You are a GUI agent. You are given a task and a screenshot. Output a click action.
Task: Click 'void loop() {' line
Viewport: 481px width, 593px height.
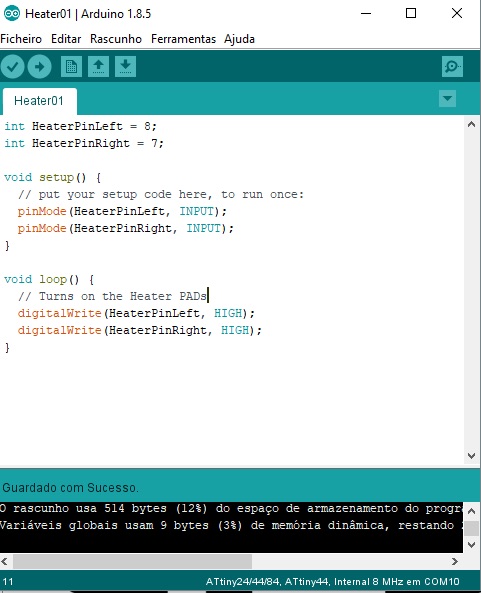(x=49, y=279)
